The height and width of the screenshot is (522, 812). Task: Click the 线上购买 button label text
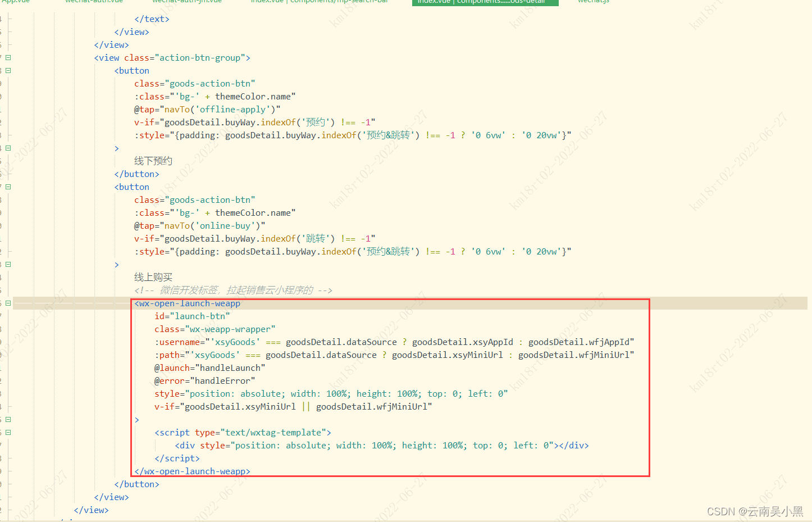pyautogui.click(x=153, y=277)
